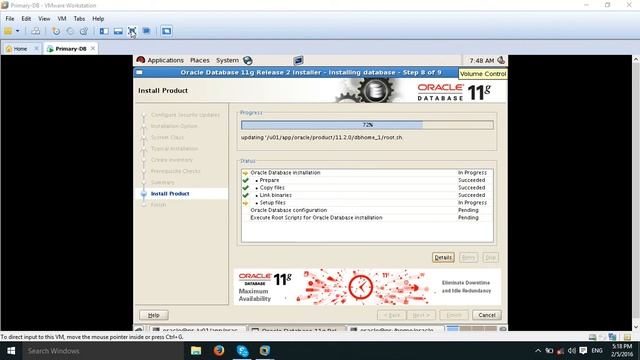Click the VMware status bar message log icon

click(x=627, y=337)
